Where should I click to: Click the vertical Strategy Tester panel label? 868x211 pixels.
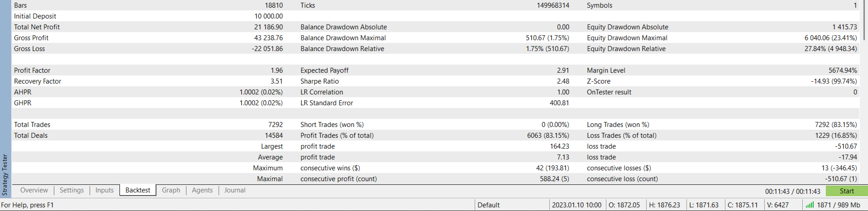pyautogui.click(x=5, y=174)
